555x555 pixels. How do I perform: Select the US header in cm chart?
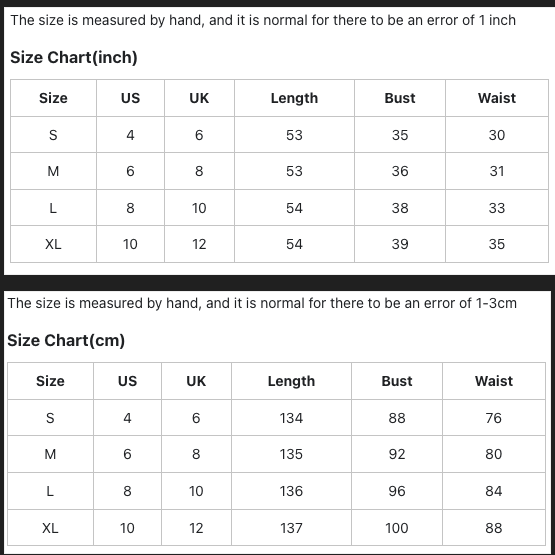click(127, 381)
